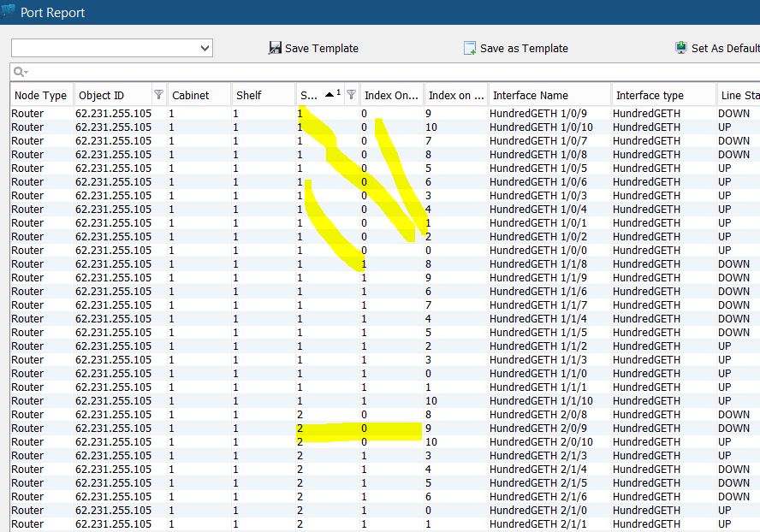
Task: Click the Save Template button label
Action: pos(321,49)
